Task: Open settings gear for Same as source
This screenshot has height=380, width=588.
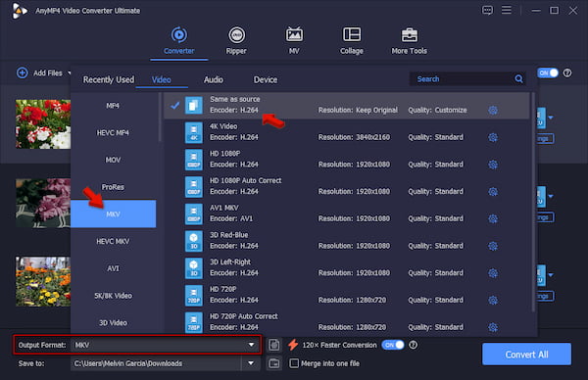Action: [x=493, y=110]
